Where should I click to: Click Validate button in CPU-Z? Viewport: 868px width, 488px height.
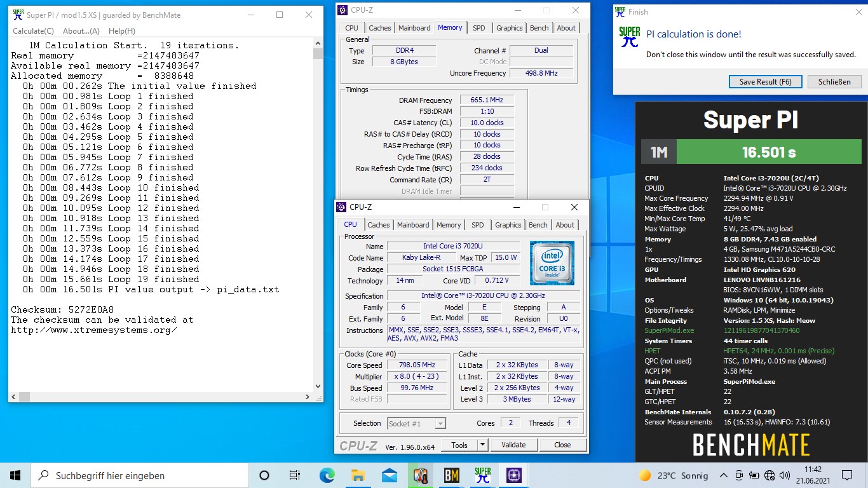tap(513, 445)
